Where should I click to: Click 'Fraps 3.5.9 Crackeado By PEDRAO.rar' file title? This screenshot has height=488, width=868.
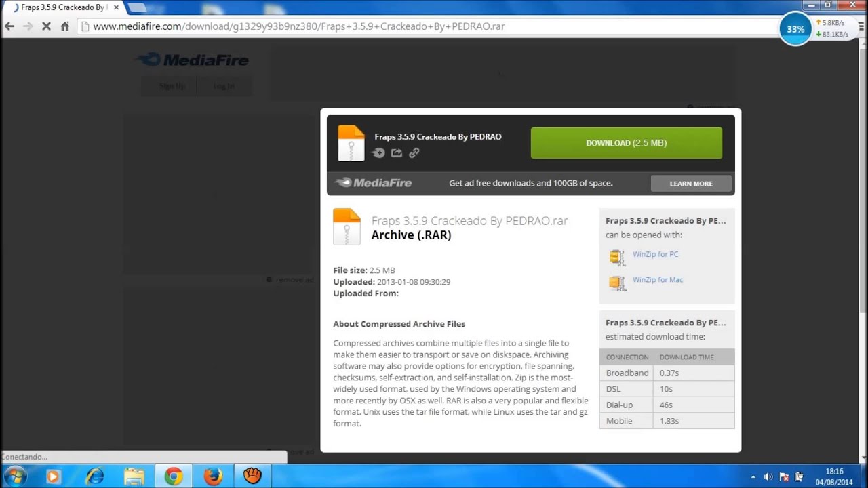pyautogui.click(x=469, y=221)
